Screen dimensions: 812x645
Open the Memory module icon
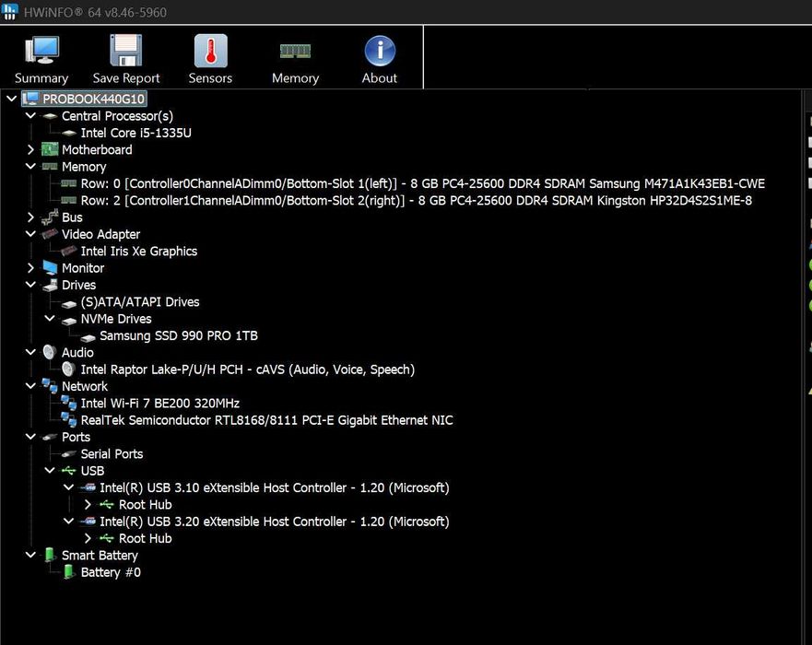point(295,51)
